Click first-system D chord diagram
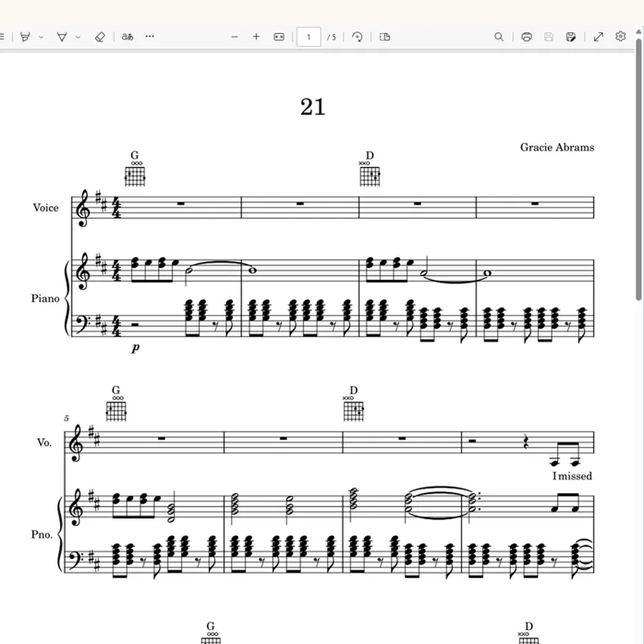 pyautogui.click(x=370, y=174)
